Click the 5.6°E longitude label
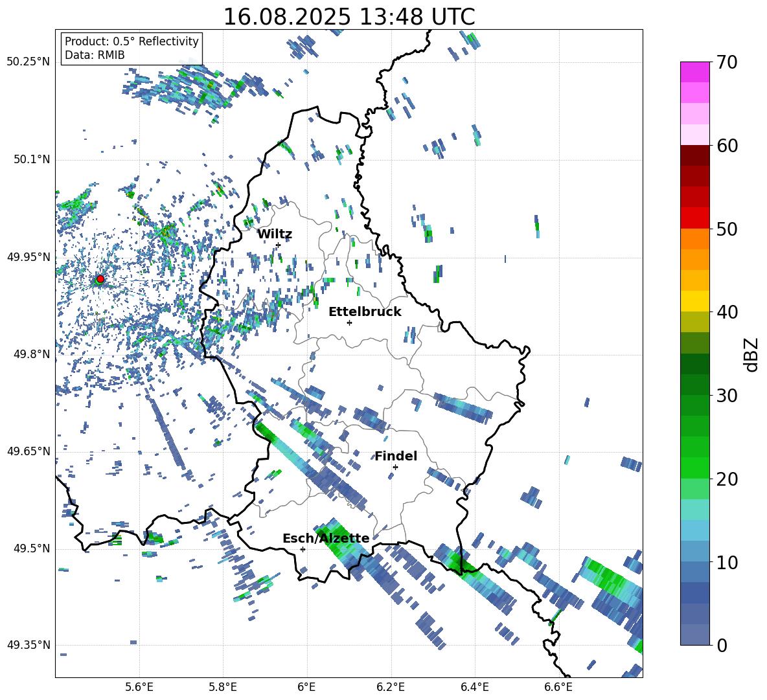Image resolution: width=767 pixels, height=700 pixels. click(x=139, y=687)
